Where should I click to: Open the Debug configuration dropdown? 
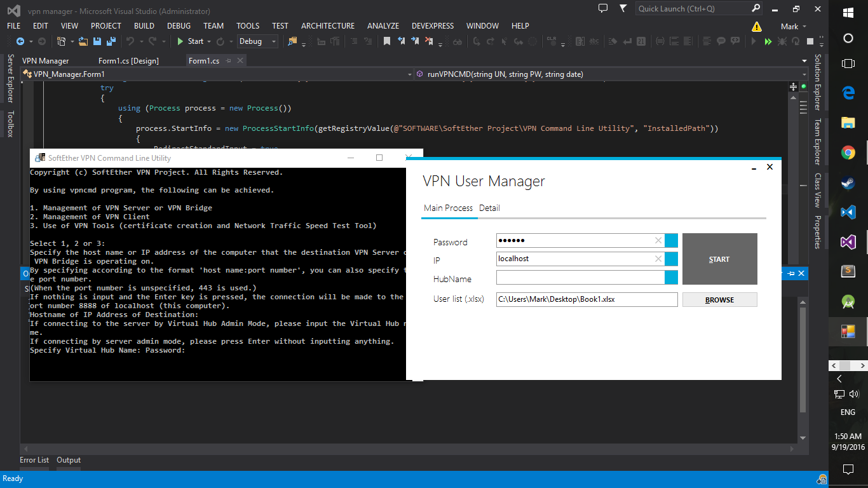pyautogui.click(x=257, y=41)
